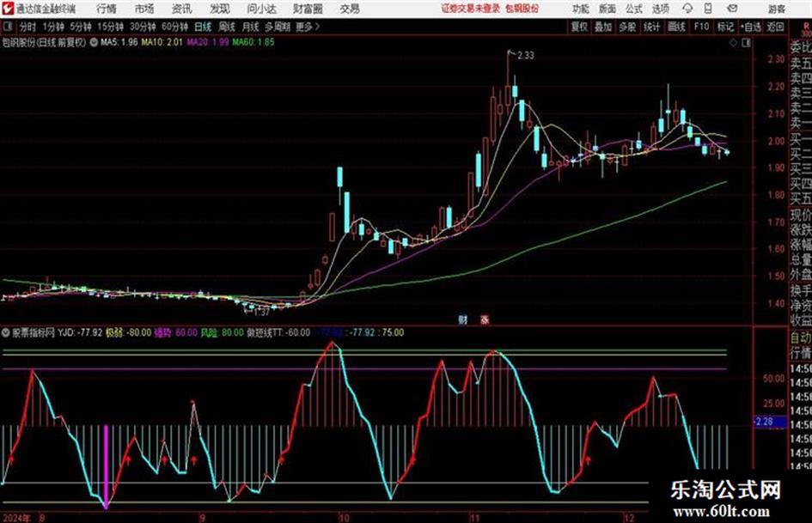Click the 复权 button
The image size is (812, 523).
coord(579,27)
